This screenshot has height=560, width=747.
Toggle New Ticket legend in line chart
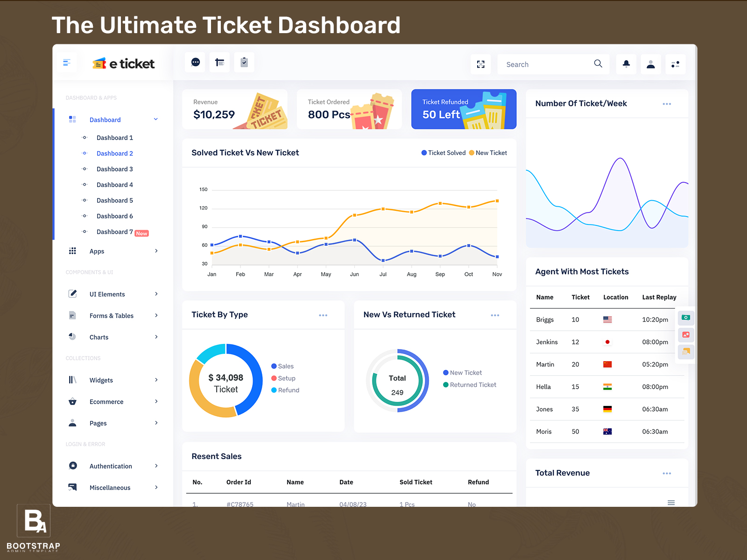488,153
